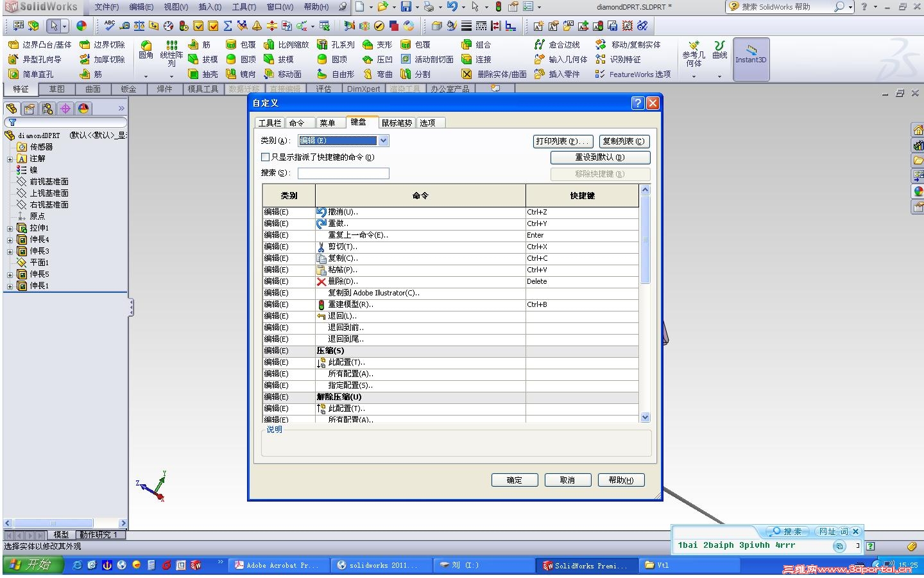Expand the 拉伸1 feature node

click(x=10, y=229)
